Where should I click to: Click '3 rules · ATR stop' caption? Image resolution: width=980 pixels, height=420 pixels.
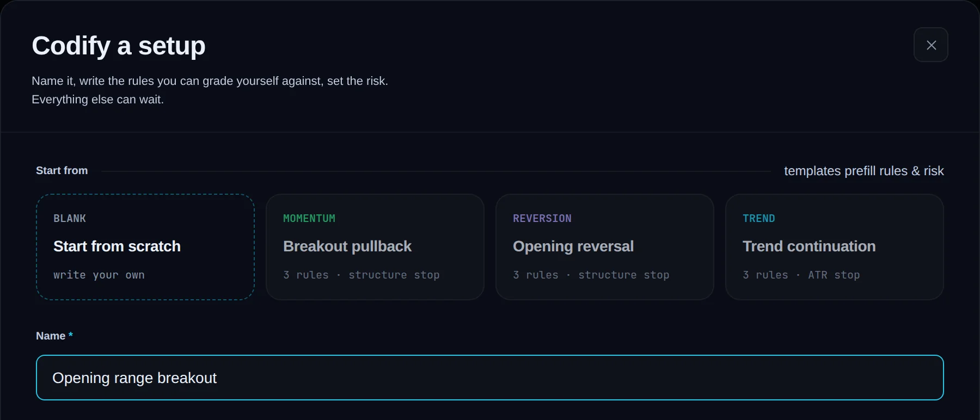tap(801, 275)
